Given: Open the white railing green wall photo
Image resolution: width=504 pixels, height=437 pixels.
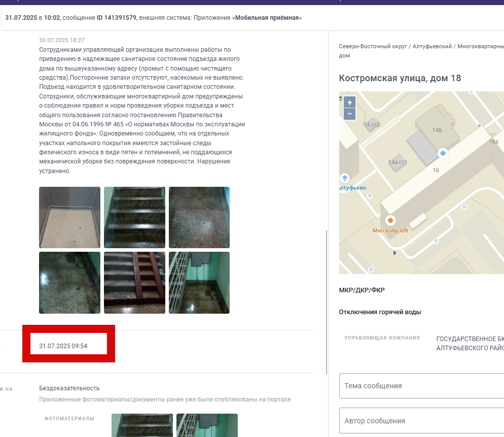Looking at the screenshot, I should point(199,283).
